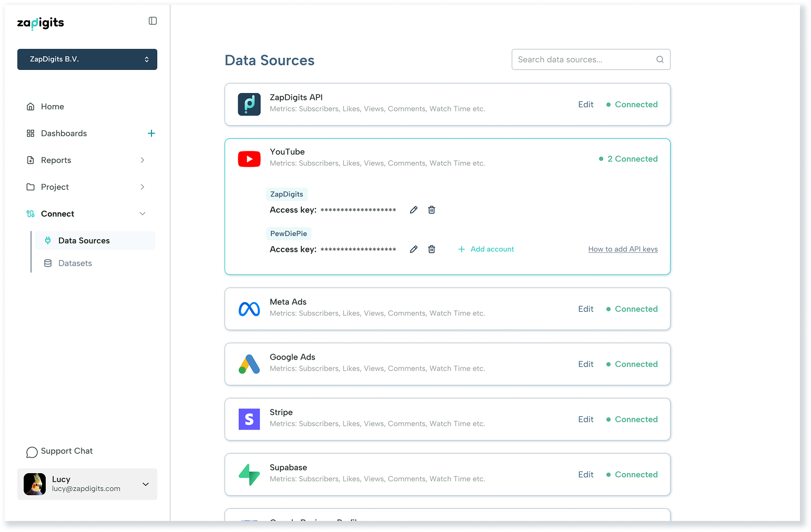Edit the ZapDigits account access key
The width and height of the screenshot is (811, 532).
click(414, 210)
